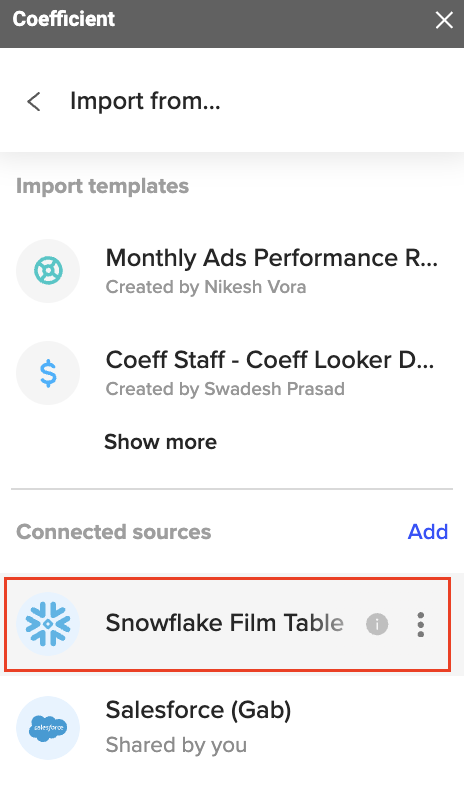Close the Coefficient sidebar panel
464x798 pixels.
click(x=444, y=20)
